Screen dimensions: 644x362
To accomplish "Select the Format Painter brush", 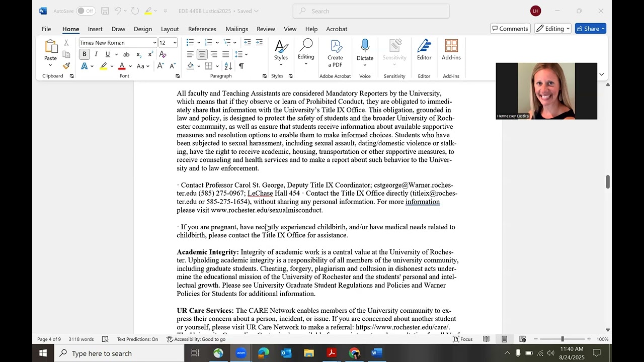I will 66,66.
